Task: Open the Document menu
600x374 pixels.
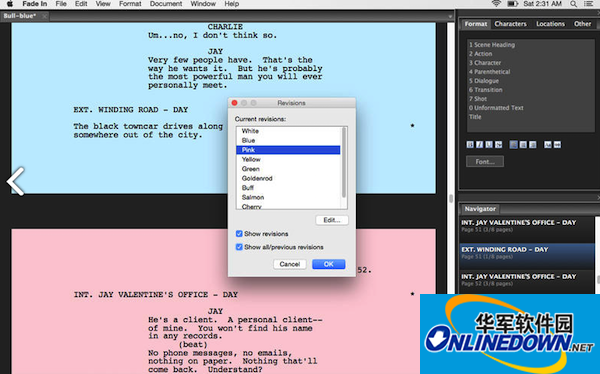Action: (x=166, y=4)
